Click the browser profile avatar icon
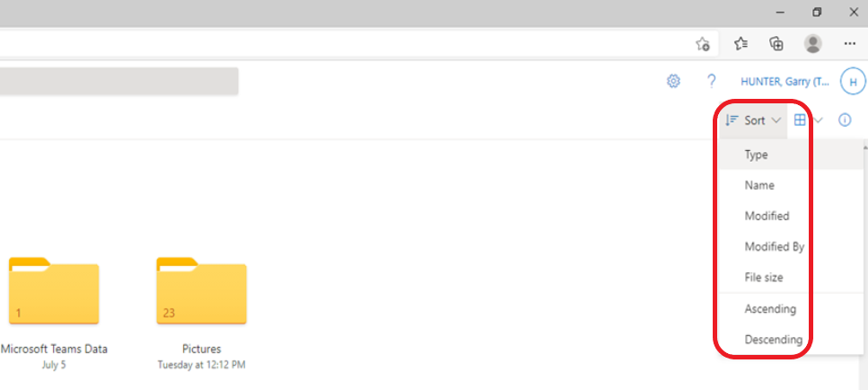Screen dimensions: 868x390 pyautogui.click(x=812, y=43)
